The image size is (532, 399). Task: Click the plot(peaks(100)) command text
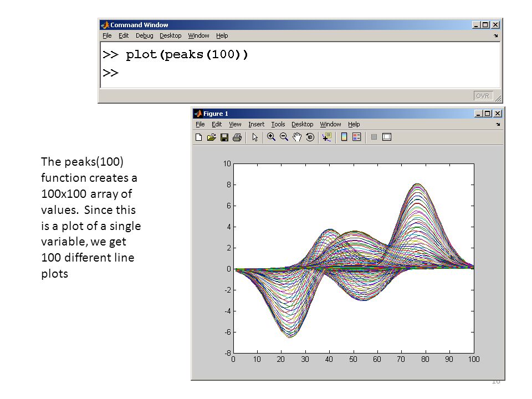[187, 55]
